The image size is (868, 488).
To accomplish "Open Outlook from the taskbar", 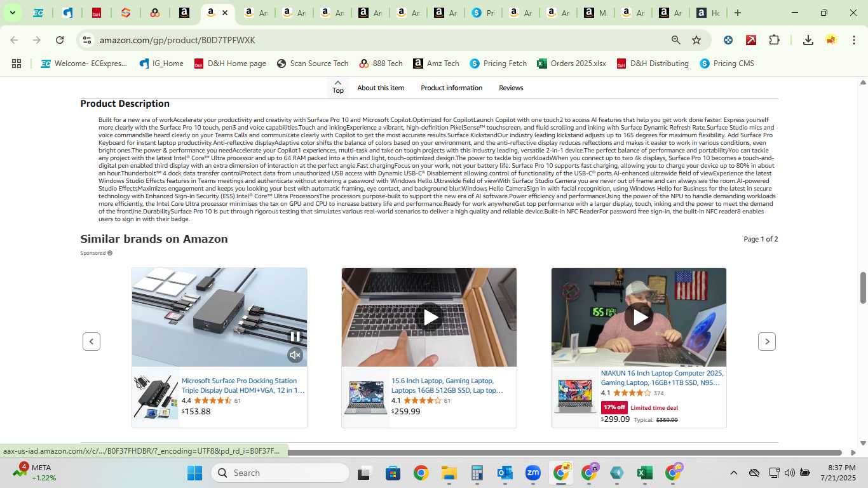I will (x=505, y=473).
